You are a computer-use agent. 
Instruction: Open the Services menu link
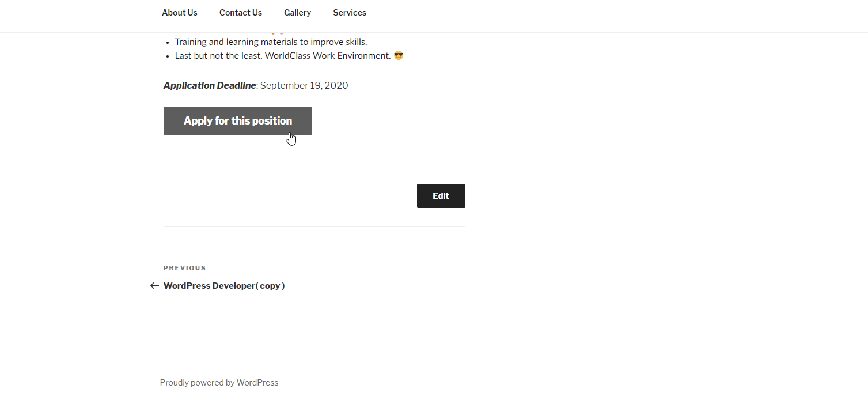click(x=350, y=13)
